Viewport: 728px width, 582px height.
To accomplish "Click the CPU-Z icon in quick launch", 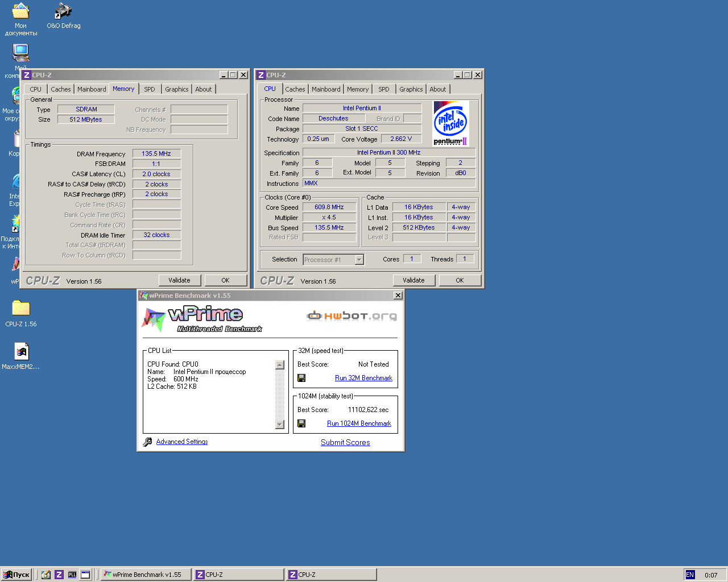I will tap(59, 575).
